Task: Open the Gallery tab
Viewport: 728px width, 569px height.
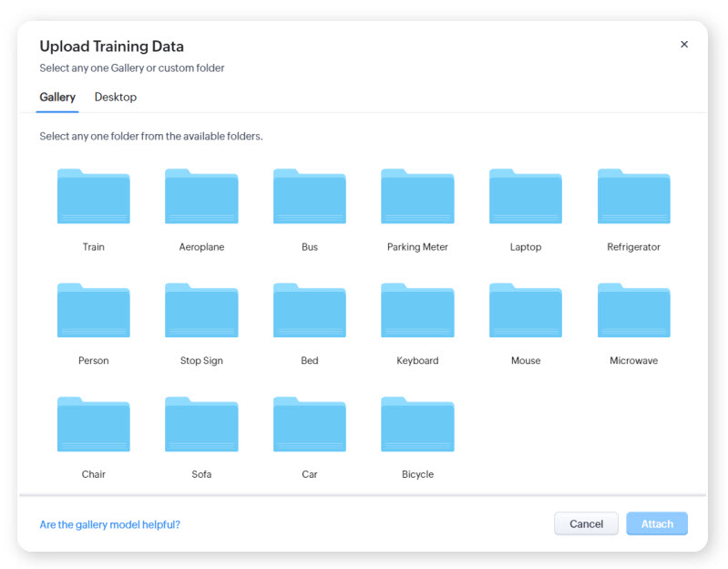Action: click(57, 98)
